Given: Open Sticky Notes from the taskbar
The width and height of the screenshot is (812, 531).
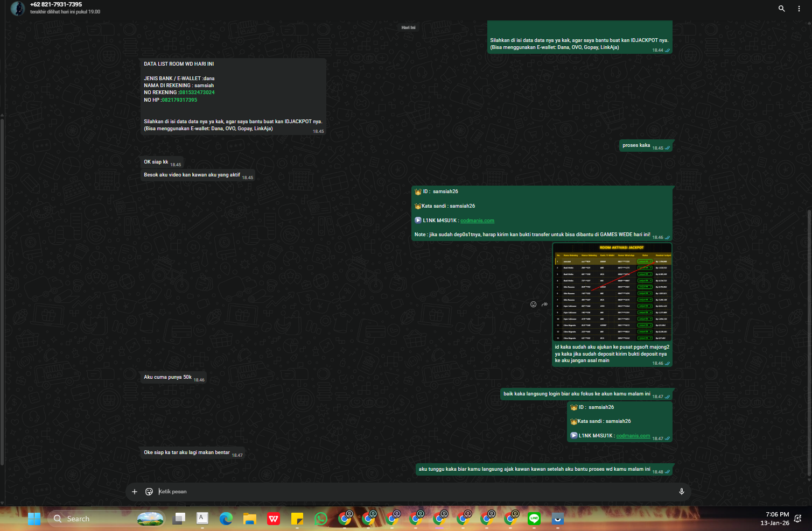Looking at the screenshot, I should click(x=297, y=519).
